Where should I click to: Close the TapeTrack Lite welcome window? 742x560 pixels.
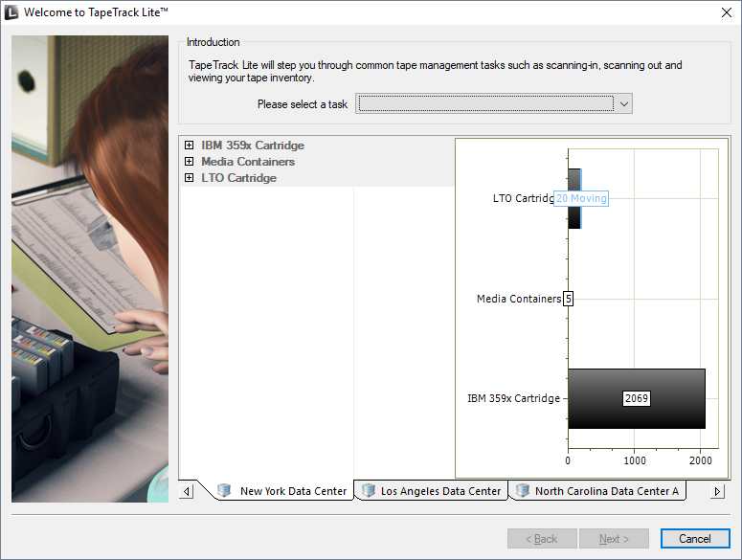tap(727, 12)
